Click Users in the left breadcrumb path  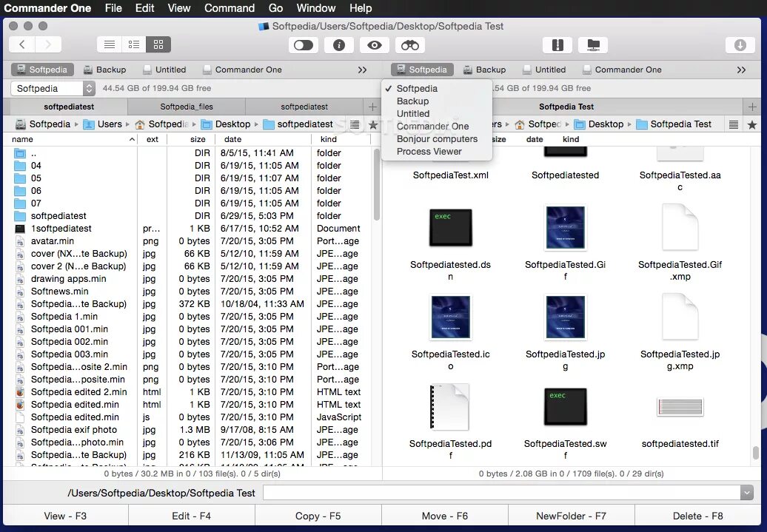click(103, 124)
